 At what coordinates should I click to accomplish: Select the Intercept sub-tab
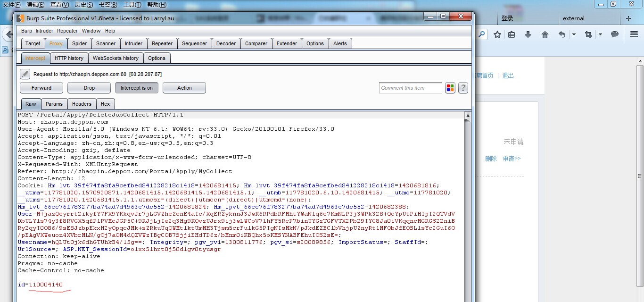(x=35, y=58)
